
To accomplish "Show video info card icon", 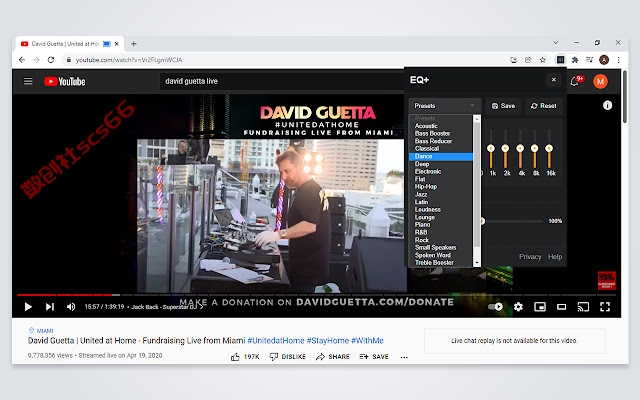I will click(x=607, y=105).
